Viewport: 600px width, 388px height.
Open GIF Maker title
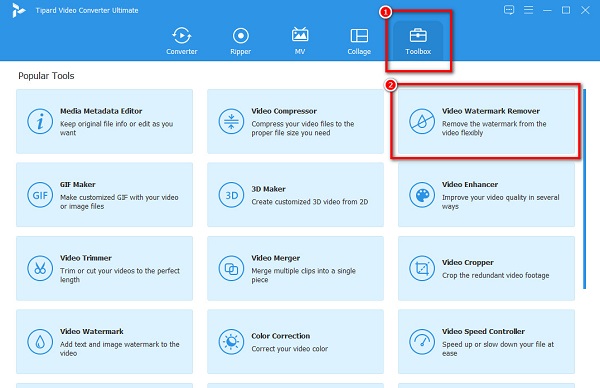(x=78, y=184)
